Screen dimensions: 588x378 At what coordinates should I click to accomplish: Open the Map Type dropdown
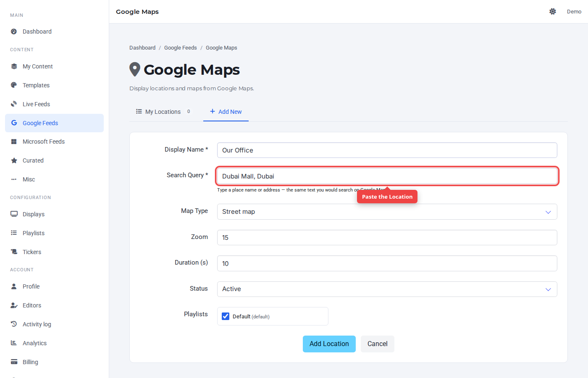tap(387, 212)
